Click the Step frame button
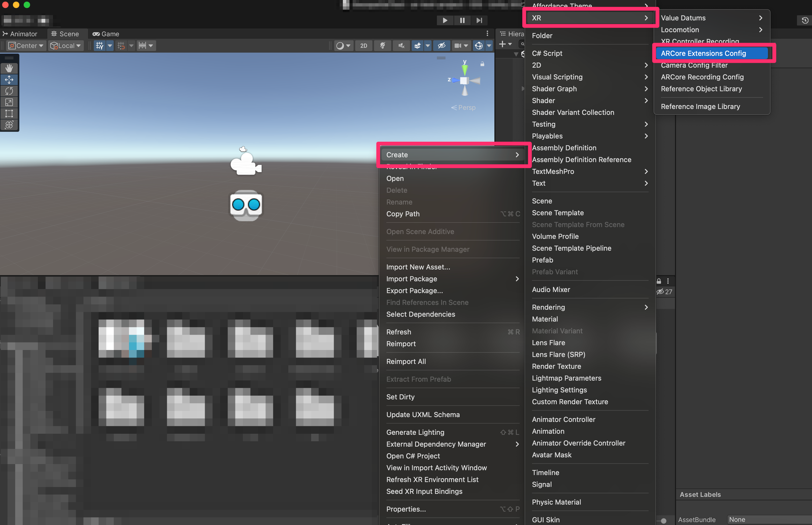 (479, 20)
